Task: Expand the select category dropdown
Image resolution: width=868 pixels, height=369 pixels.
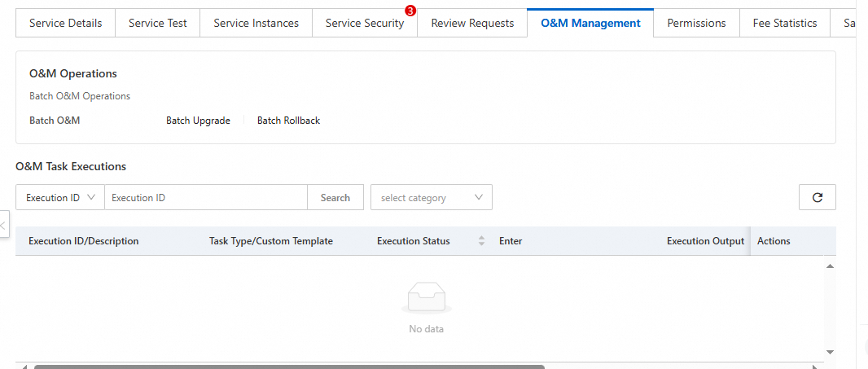Action: coord(431,197)
